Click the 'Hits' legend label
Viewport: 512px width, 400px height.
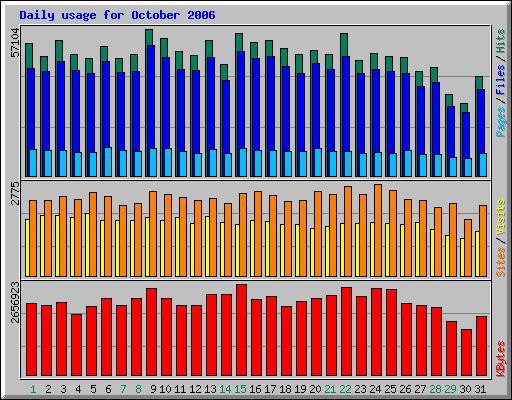point(500,41)
